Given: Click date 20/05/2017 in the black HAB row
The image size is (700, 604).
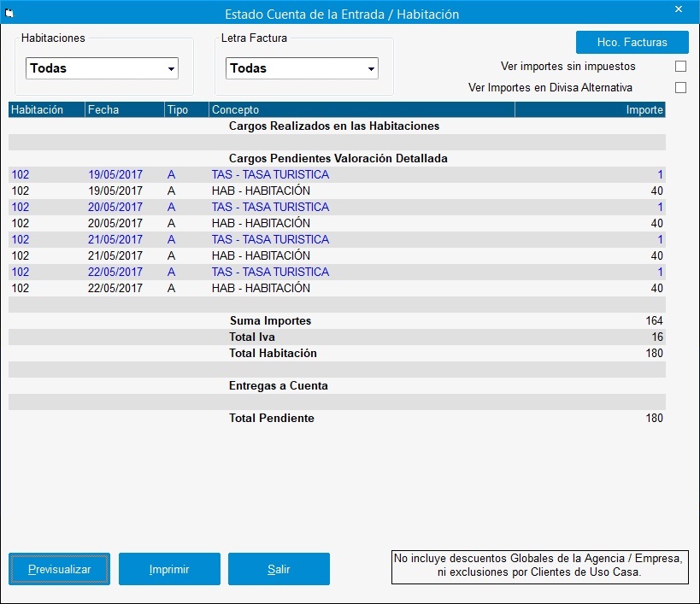Looking at the screenshot, I should coord(115,223).
